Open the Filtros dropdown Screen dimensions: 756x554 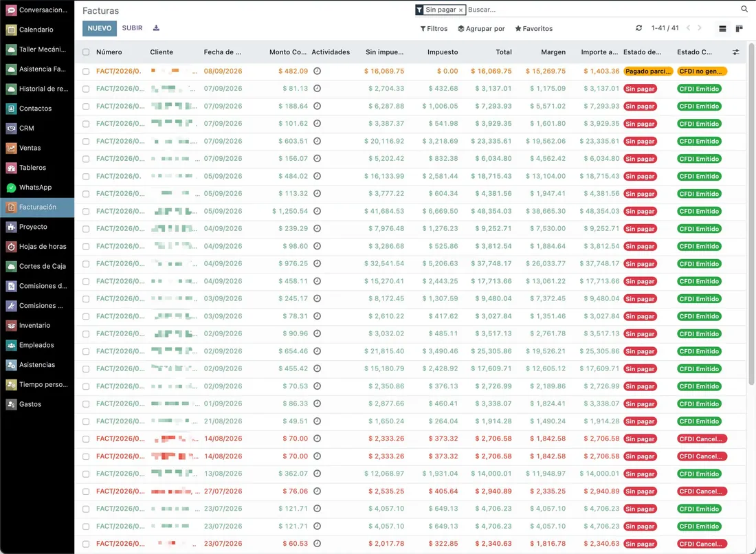(434, 28)
